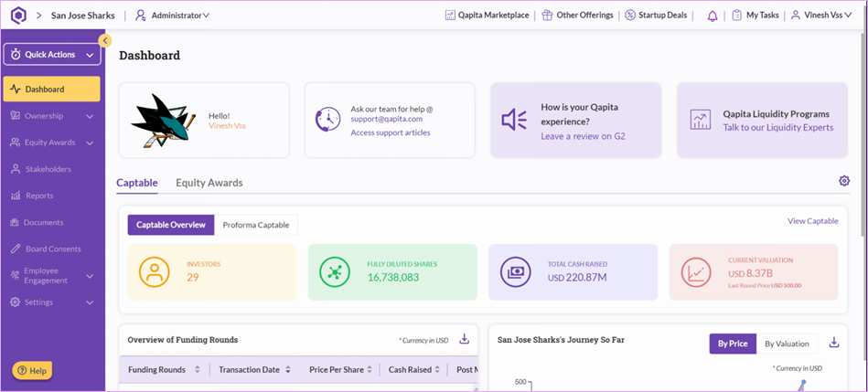Select the Captable Overview toggle
868x392 pixels.
click(x=171, y=225)
